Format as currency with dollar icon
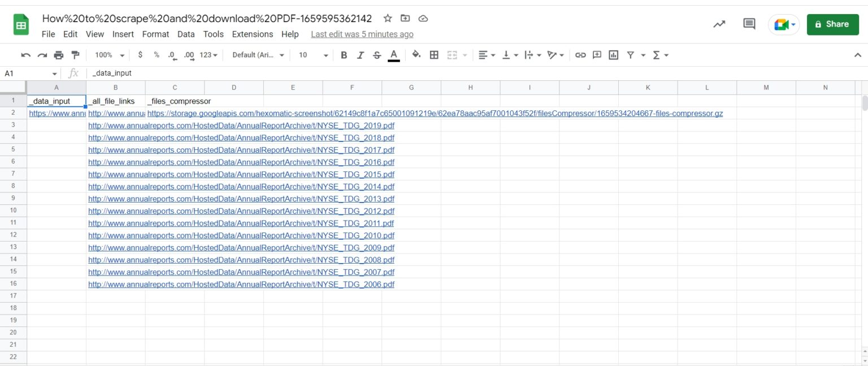The width and height of the screenshot is (868, 366). 140,55
